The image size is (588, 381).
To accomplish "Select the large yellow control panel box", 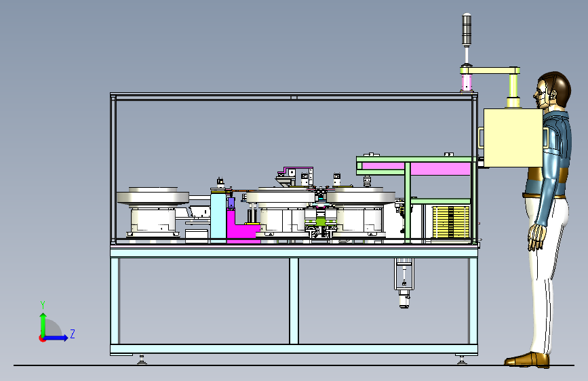I will tap(513, 138).
